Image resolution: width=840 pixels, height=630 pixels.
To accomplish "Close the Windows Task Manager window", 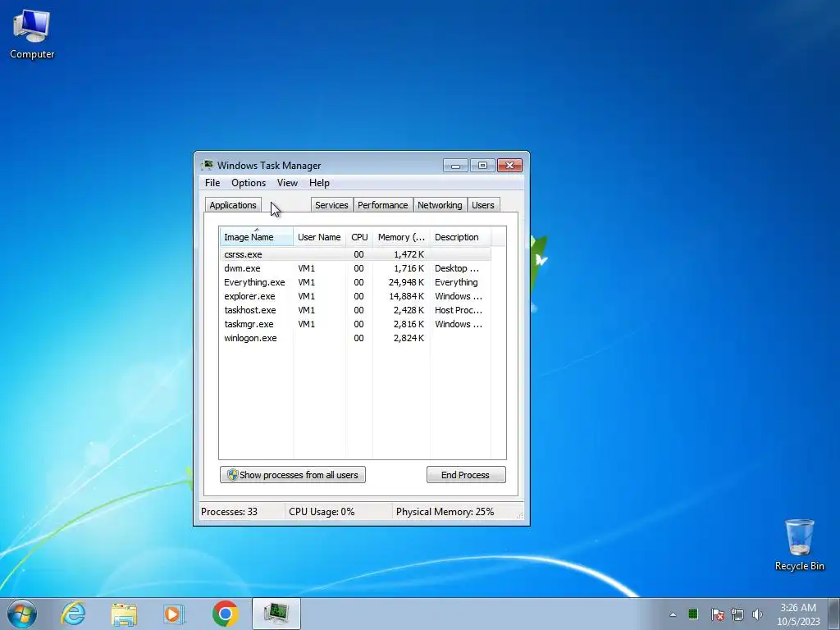I will tap(509, 166).
